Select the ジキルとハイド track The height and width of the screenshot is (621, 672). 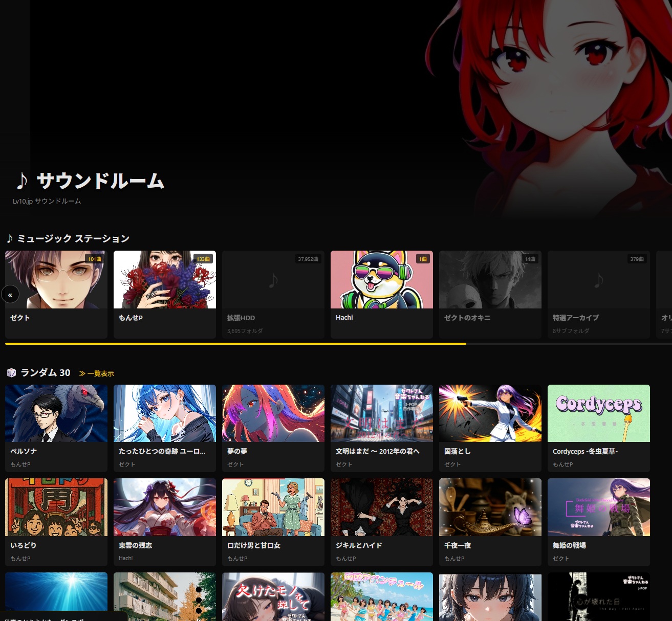pyautogui.click(x=381, y=521)
